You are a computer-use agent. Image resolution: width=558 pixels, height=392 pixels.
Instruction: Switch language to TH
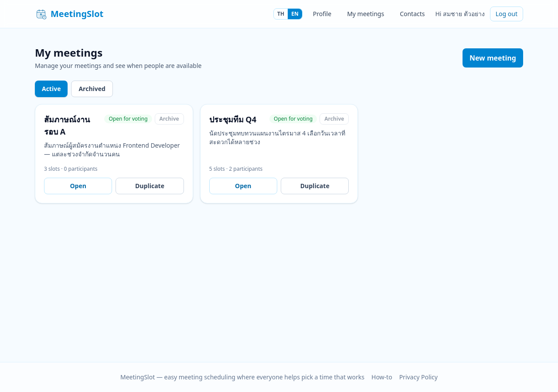[281, 14]
